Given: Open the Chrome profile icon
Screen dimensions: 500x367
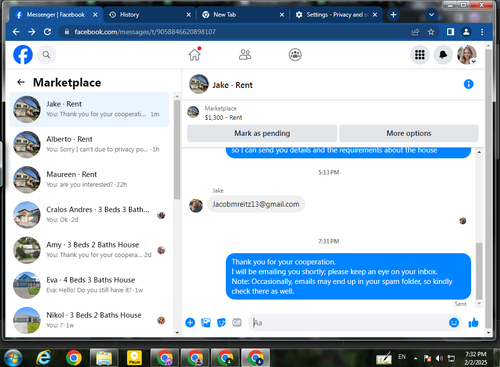Looking at the screenshot, I should [x=466, y=32].
